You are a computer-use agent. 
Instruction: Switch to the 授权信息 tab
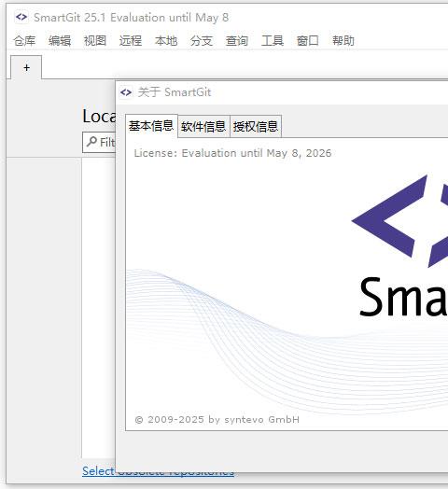pos(256,126)
